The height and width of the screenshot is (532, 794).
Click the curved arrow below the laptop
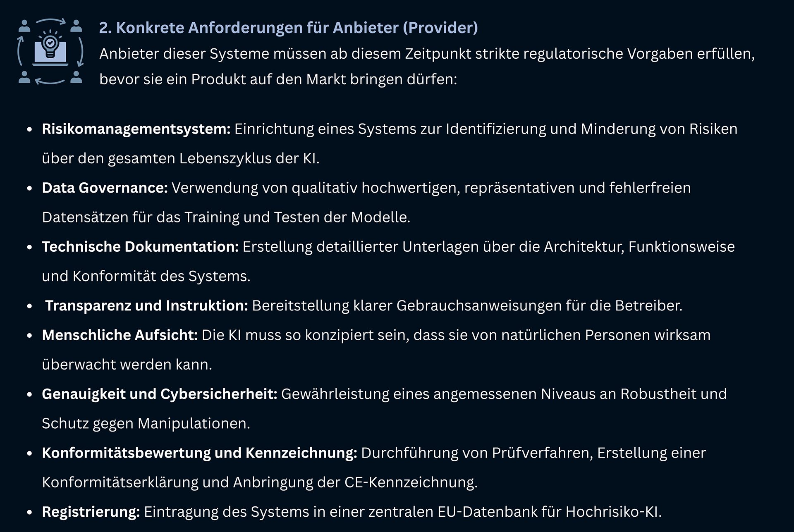[50, 81]
